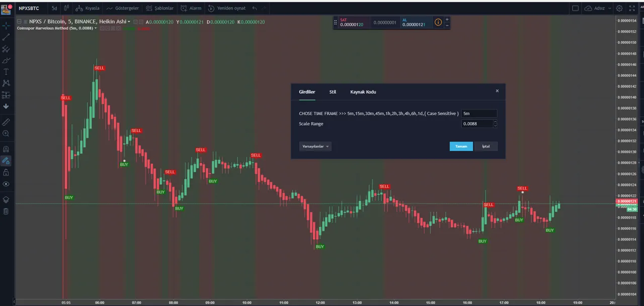Select the crosshair cursor tool

coord(6,25)
